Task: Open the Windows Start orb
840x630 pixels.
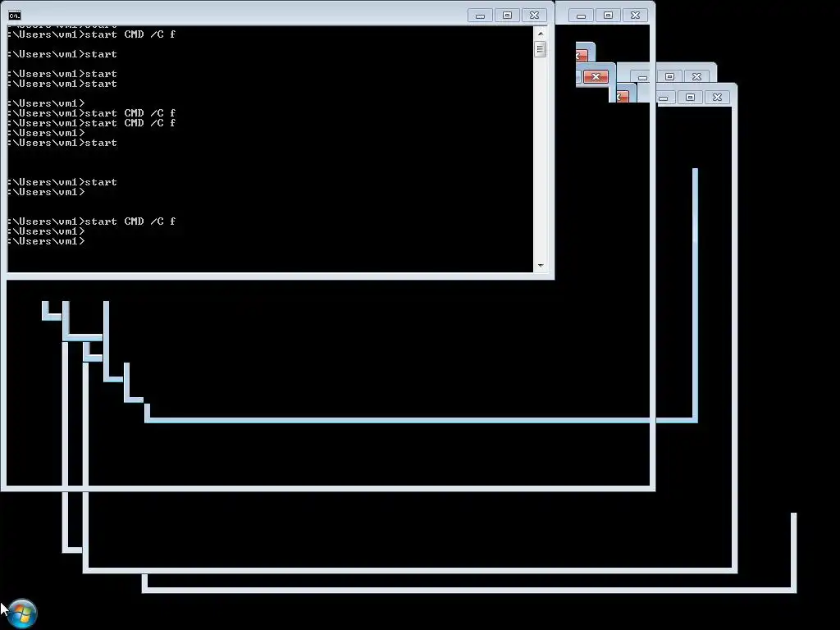Action: point(22,614)
